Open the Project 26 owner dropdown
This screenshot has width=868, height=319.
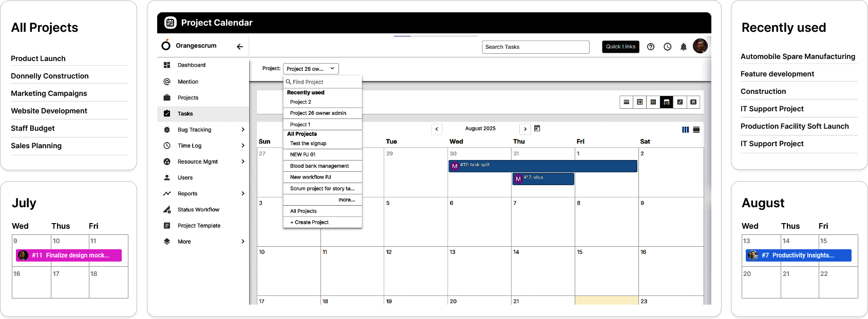pyautogui.click(x=311, y=69)
